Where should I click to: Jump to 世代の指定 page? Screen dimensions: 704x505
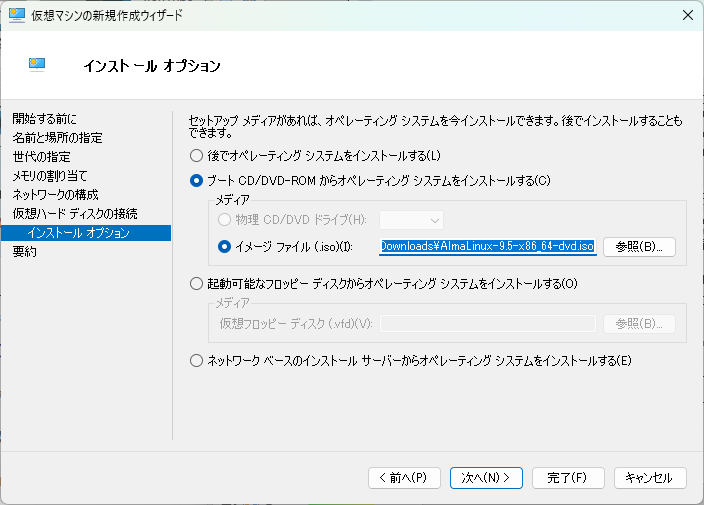pos(41,157)
